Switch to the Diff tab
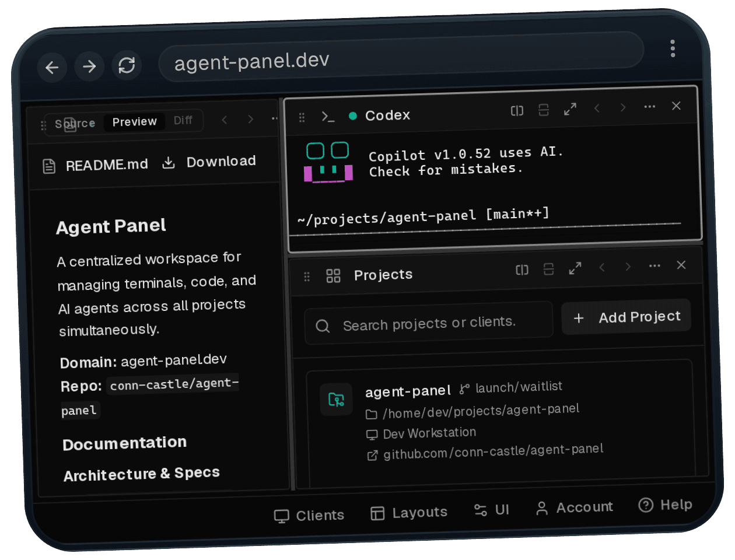 (x=183, y=120)
